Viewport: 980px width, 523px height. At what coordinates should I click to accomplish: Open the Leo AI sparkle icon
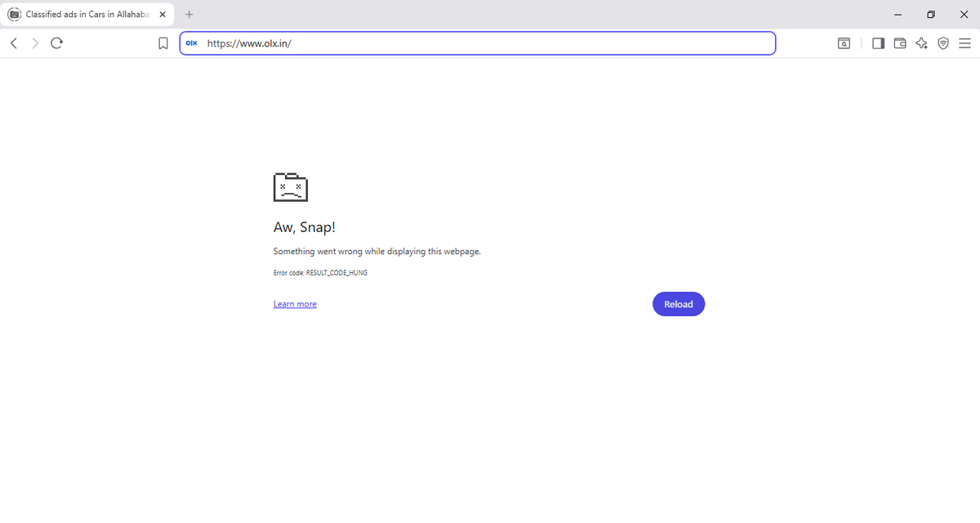click(922, 43)
